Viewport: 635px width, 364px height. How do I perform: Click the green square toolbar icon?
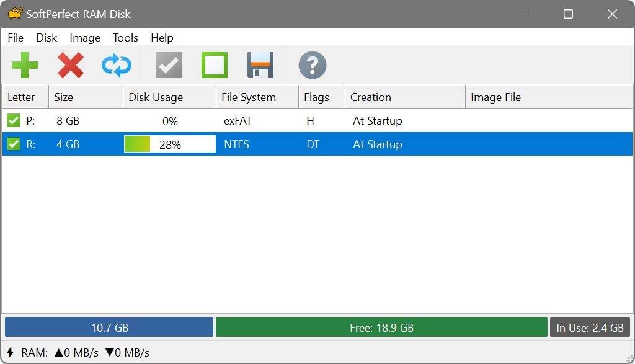pos(215,65)
